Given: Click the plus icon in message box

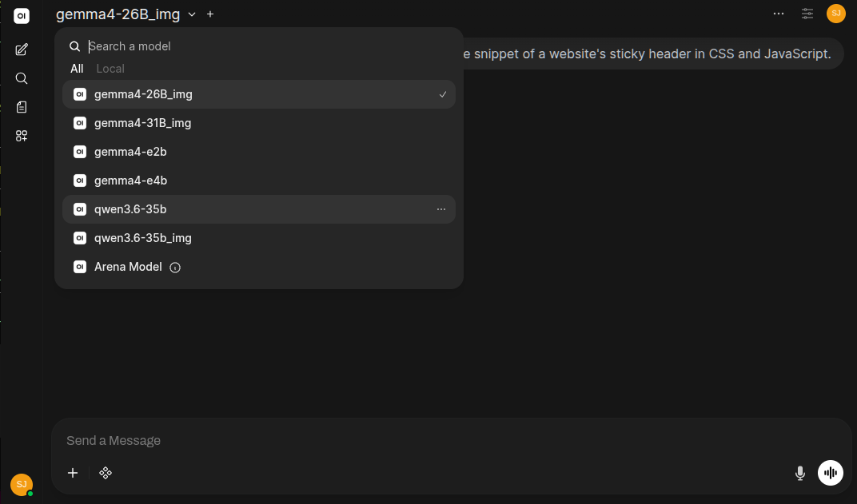Looking at the screenshot, I should click(73, 473).
